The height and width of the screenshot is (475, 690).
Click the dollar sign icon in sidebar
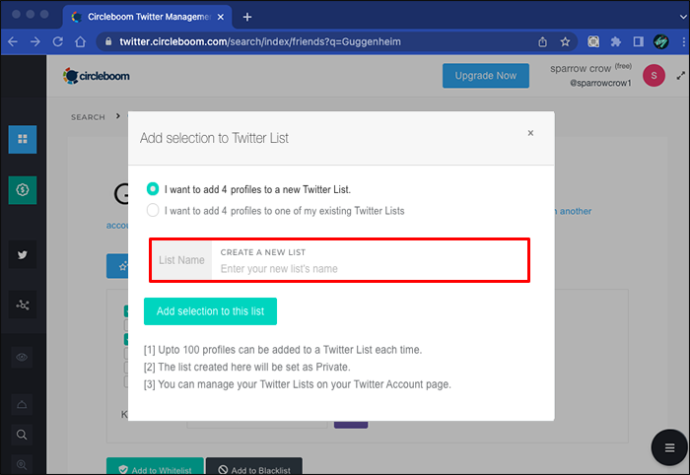[x=22, y=190]
